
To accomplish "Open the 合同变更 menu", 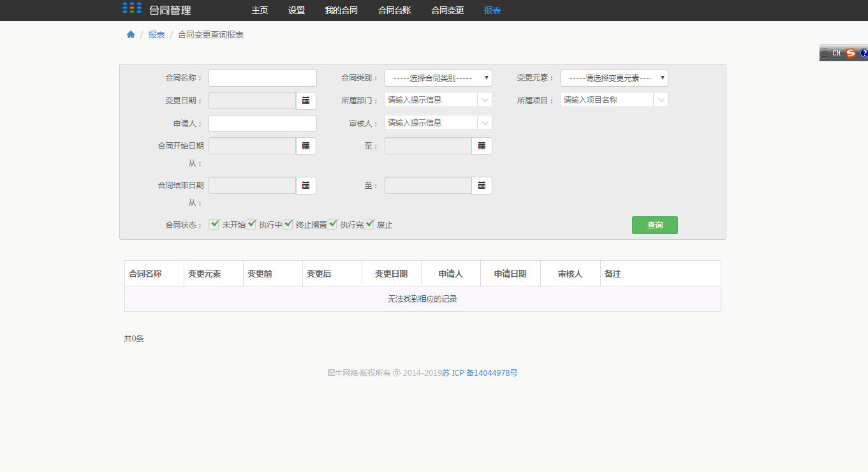I will [x=448, y=10].
